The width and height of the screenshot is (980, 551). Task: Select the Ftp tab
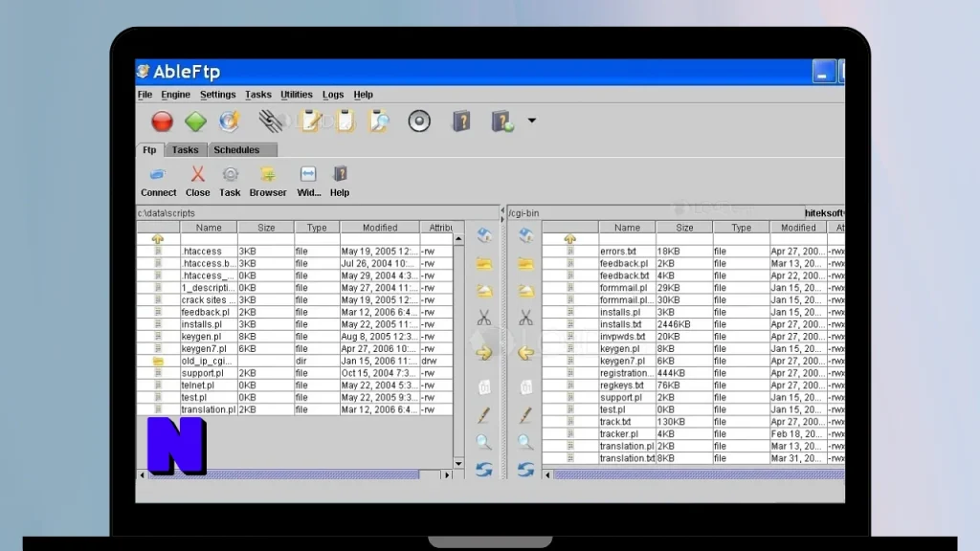coord(149,150)
